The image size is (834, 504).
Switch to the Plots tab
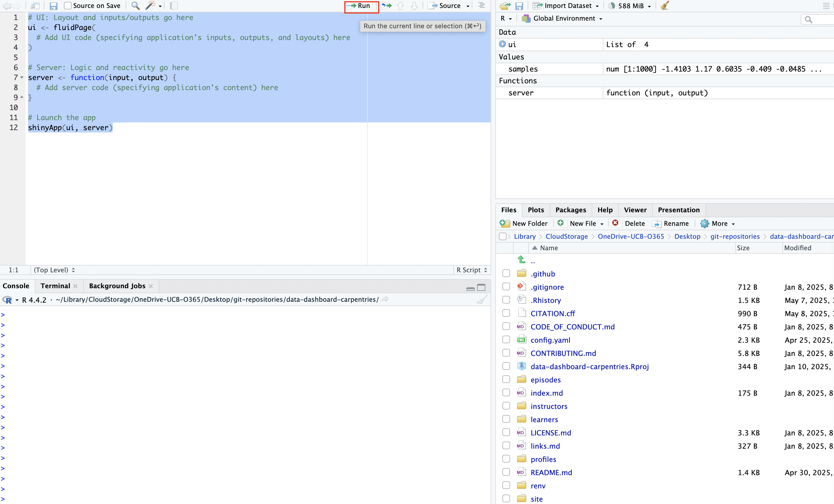[x=536, y=210]
